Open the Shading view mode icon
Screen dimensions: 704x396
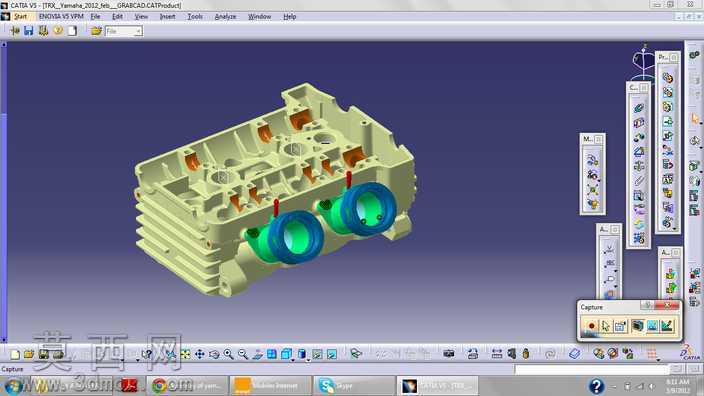[302, 354]
